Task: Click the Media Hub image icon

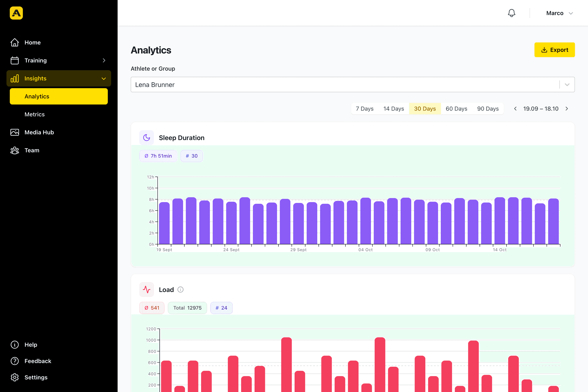Action: (x=15, y=132)
